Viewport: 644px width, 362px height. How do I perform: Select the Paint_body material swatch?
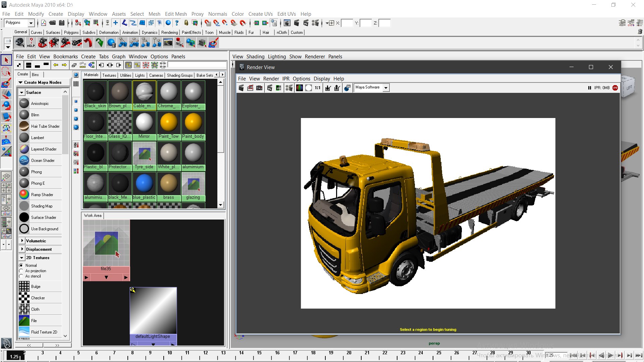point(193,125)
